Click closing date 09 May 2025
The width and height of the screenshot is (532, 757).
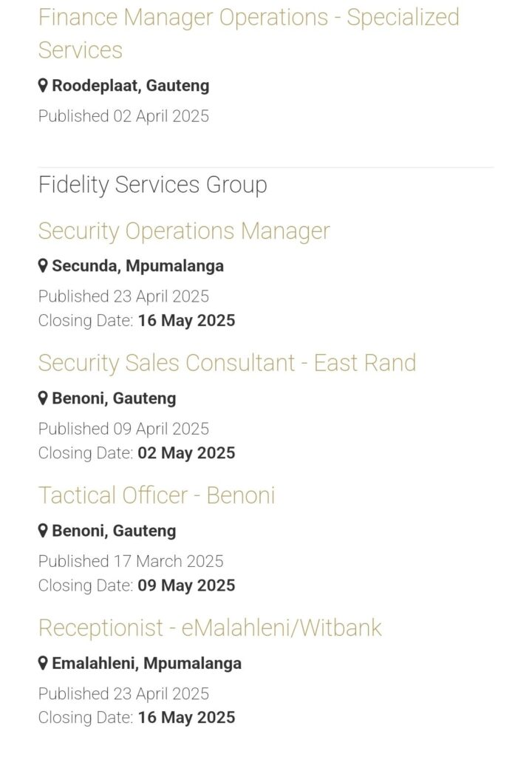pyautogui.click(x=186, y=585)
